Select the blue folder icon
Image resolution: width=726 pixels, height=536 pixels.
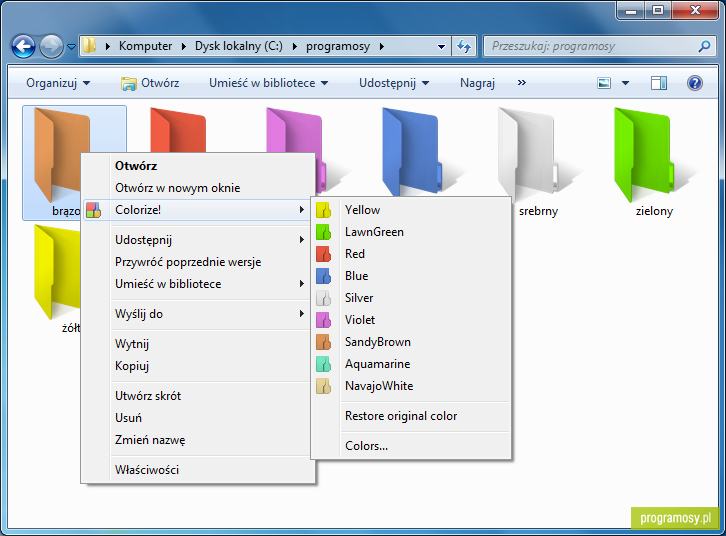click(x=411, y=150)
